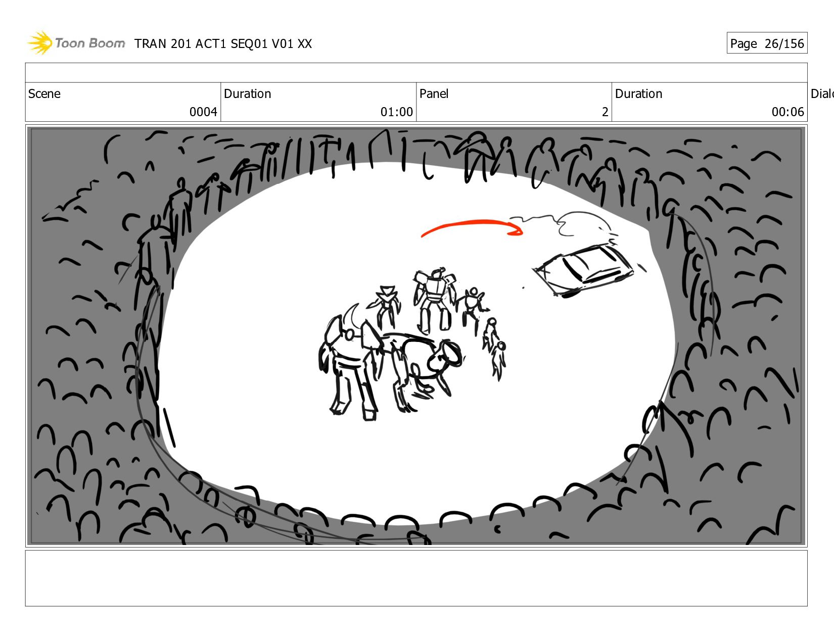Click the Toon Boom logo

click(x=76, y=43)
